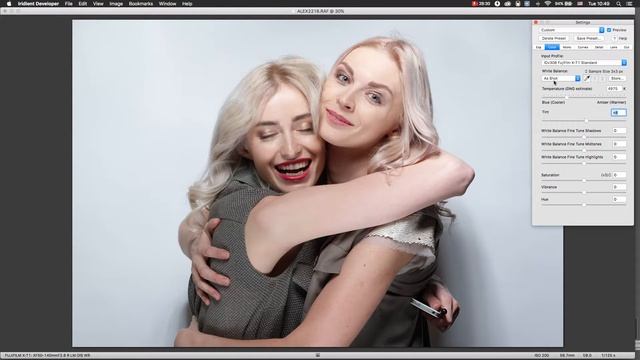The height and width of the screenshot is (360, 640).
Task: Open the Window menu
Action: coord(167,4)
